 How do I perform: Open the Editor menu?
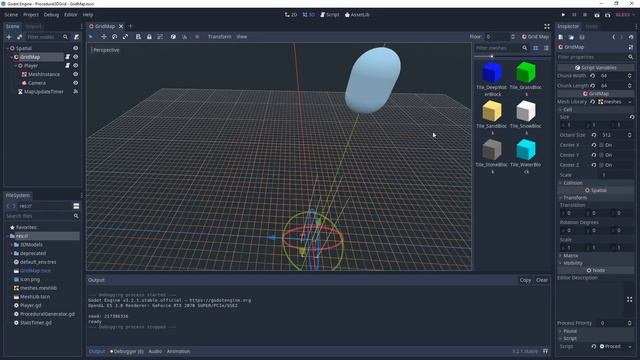click(x=71, y=15)
